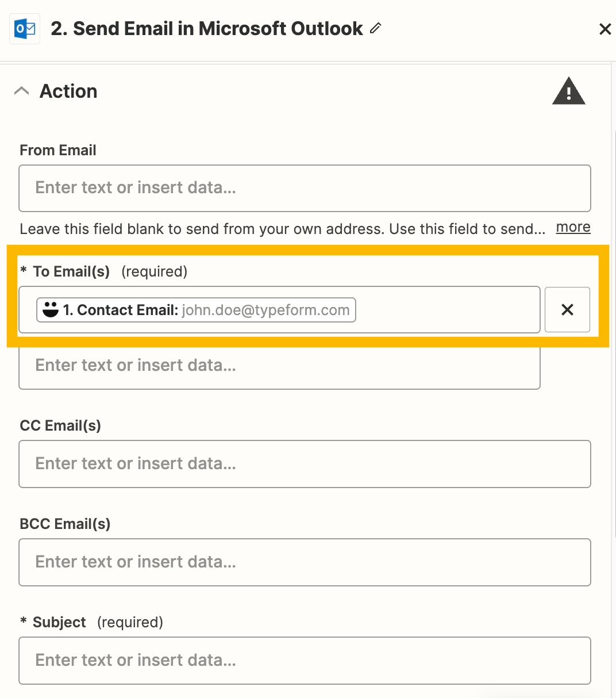
Task: Click the 'From Email' label
Action: pyautogui.click(x=58, y=150)
